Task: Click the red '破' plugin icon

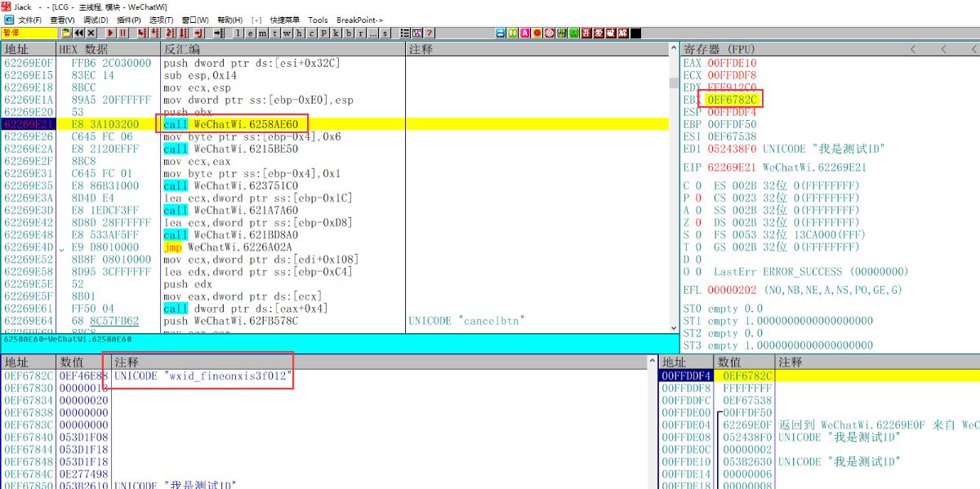Action: (611, 33)
